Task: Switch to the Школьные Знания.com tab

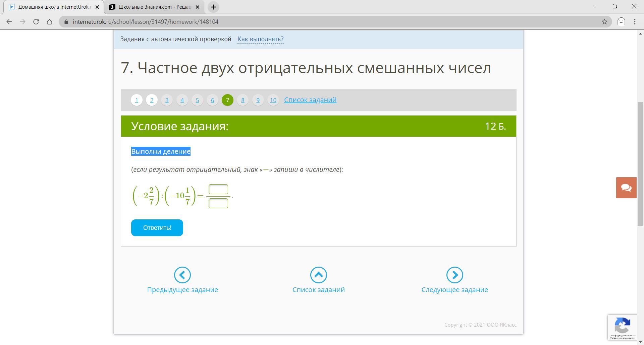Action: 155,7
